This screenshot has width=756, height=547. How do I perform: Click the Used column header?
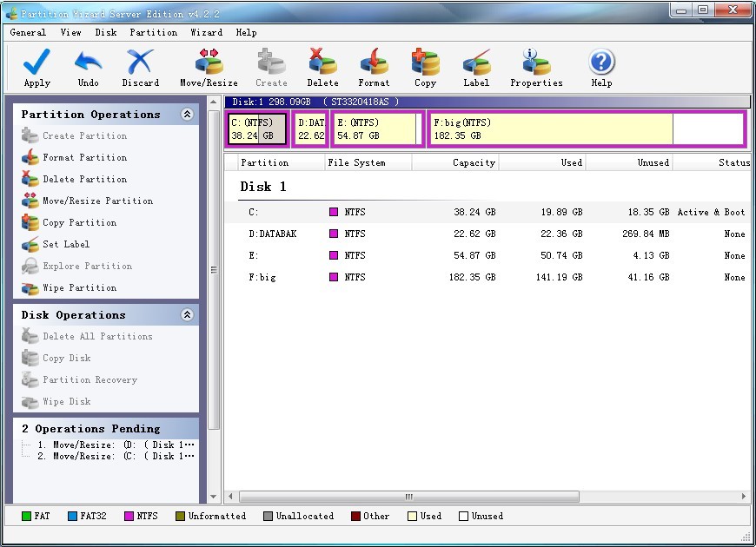point(542,162)
